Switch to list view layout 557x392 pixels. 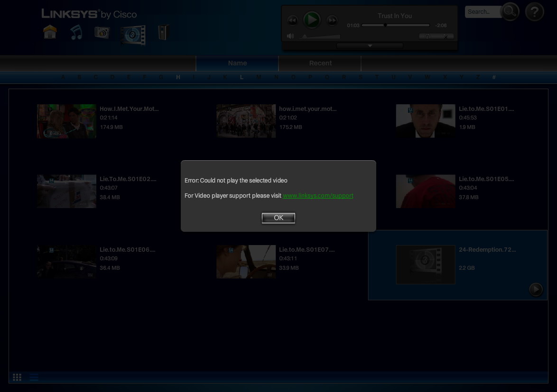tap(34, 377)
